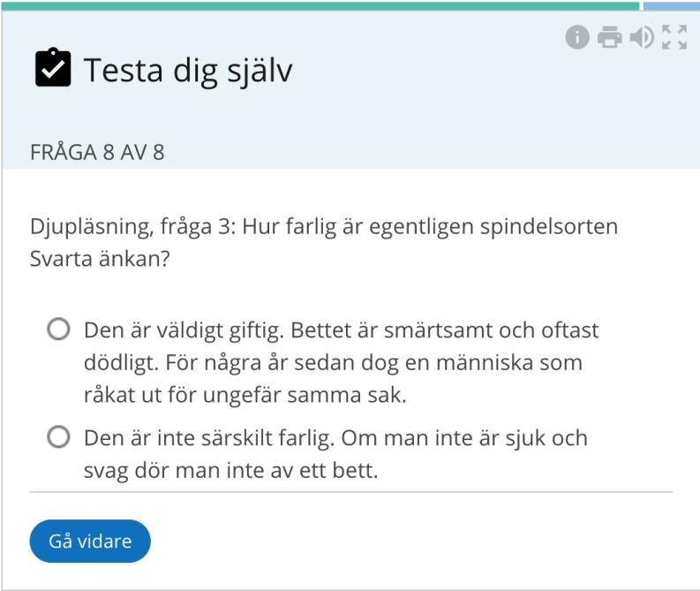700x591 pixels.
Task: Click the text 'Om man inte är sjuk och'
Action: click(x=464, y=438)
